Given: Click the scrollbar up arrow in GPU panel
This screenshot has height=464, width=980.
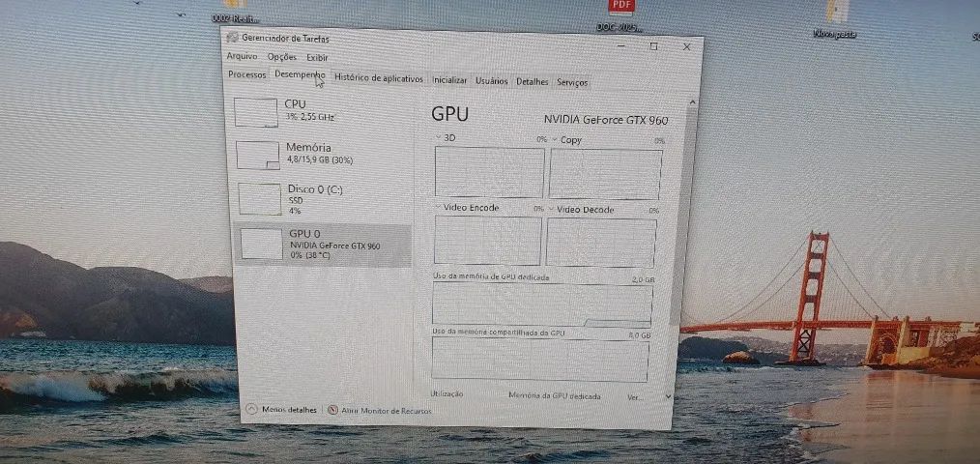Looking at the screenshot, I should click(x=692, y=101).
